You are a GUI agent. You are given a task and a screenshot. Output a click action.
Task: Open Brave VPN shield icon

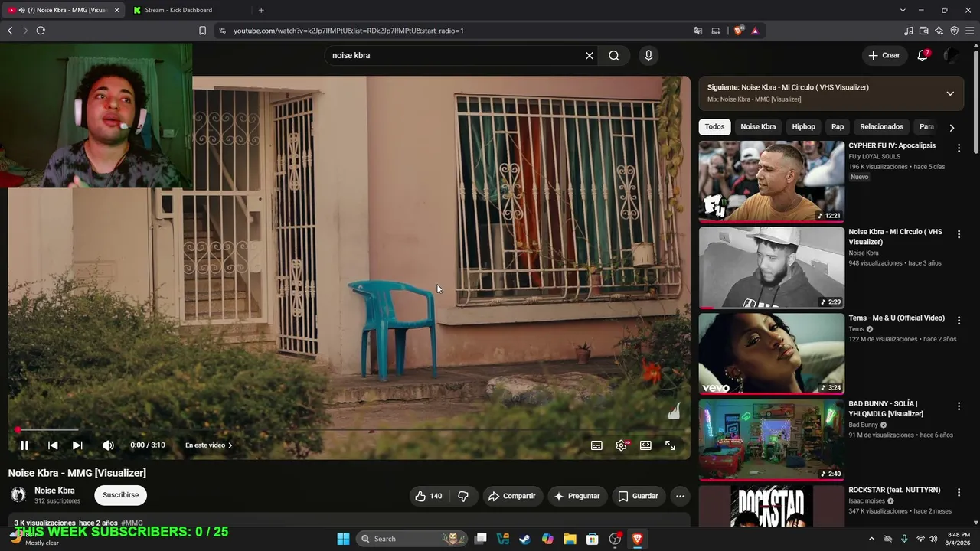[x=955, y=31]
